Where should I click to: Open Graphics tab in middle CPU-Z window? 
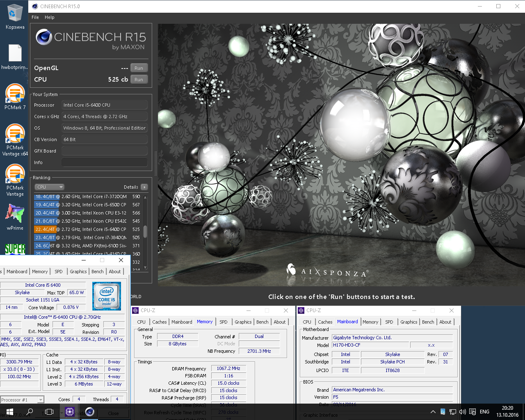[243, 322]
